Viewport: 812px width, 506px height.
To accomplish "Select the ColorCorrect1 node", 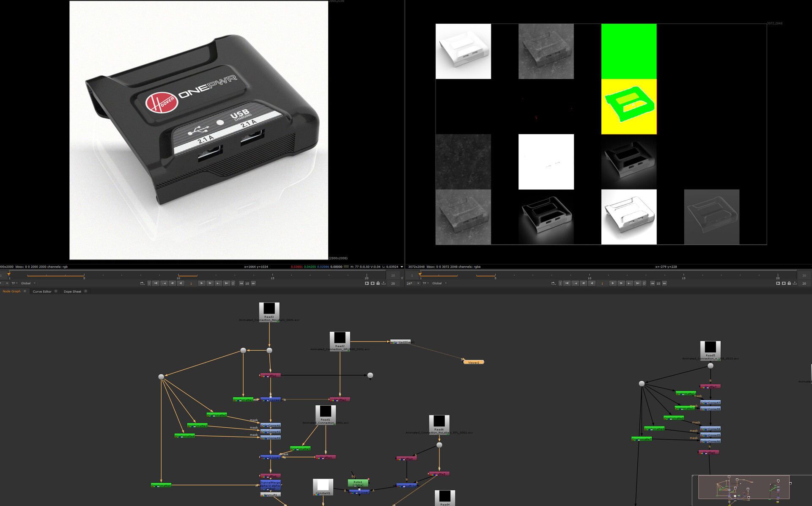I will tap(271, 425).
